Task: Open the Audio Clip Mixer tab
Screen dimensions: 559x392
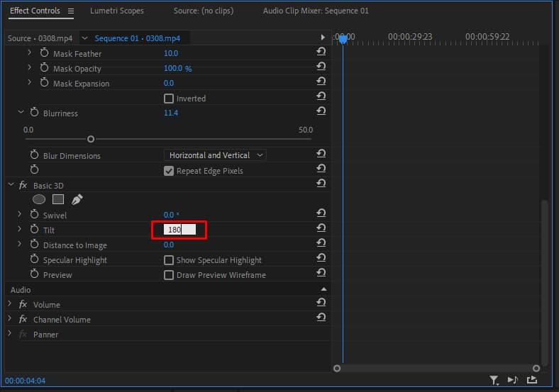Action: 316,11
